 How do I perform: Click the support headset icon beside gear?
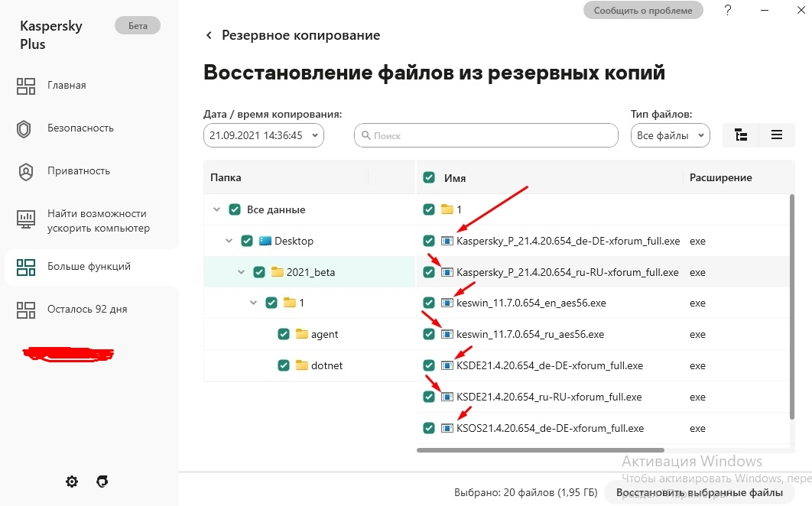pyautogui.click(x=102, y=482)
